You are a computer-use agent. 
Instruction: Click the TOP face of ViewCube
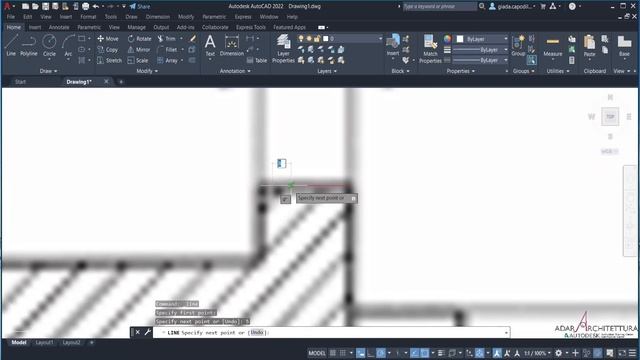coord(610,117)
